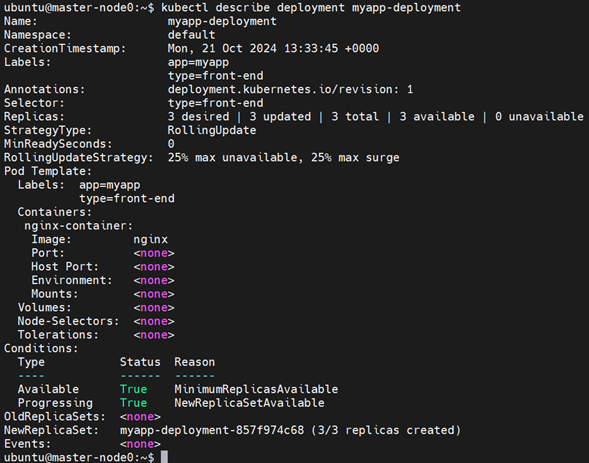Click the '<none>' value for Volumes

click(154, 308)
